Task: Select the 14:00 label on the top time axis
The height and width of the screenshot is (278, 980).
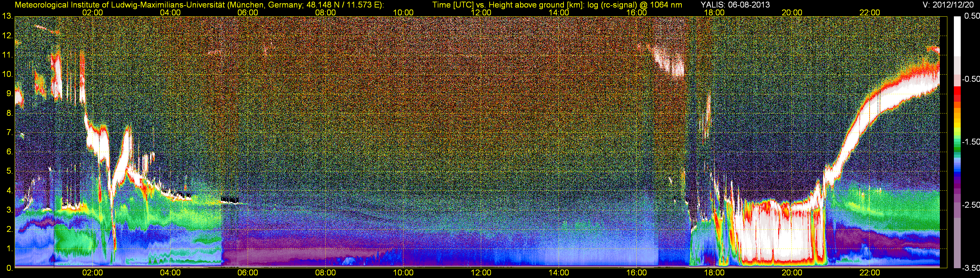Action: (x=559, y=12)
